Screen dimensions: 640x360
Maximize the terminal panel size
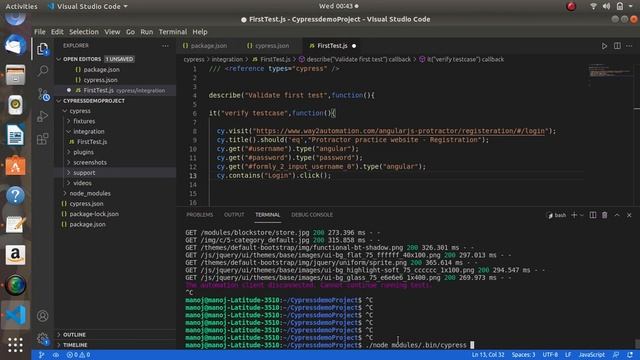point(617,215)
